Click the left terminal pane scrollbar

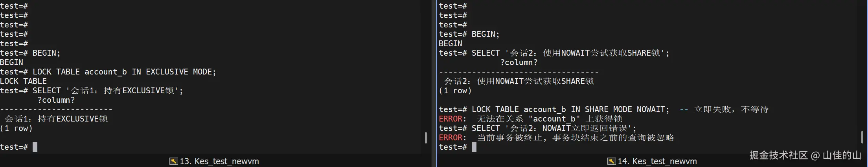(x=426, y=138)
